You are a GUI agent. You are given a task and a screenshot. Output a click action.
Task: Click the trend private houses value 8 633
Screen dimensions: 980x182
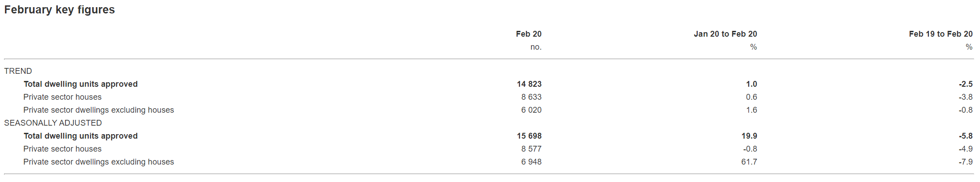(x=531, y=97)
